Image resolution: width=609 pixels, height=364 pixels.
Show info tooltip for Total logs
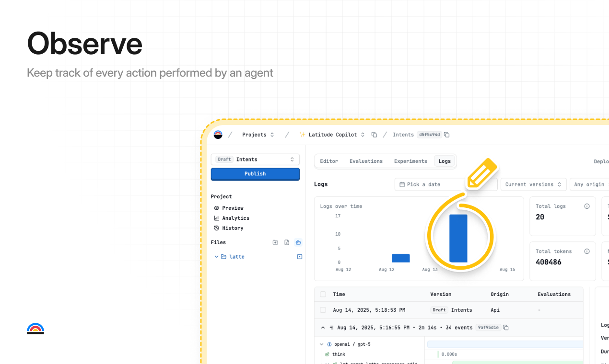(x=586, y=206)
